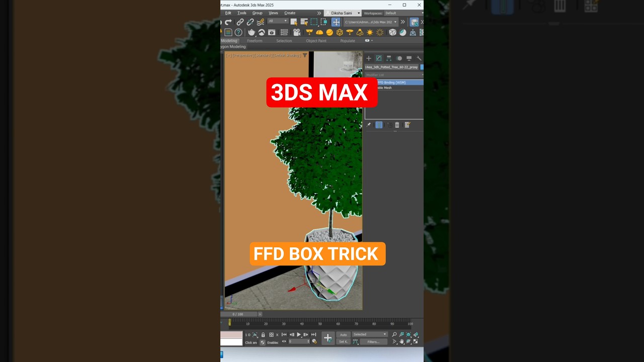
Task: Toggle Show End Result button
Action: 379,125
